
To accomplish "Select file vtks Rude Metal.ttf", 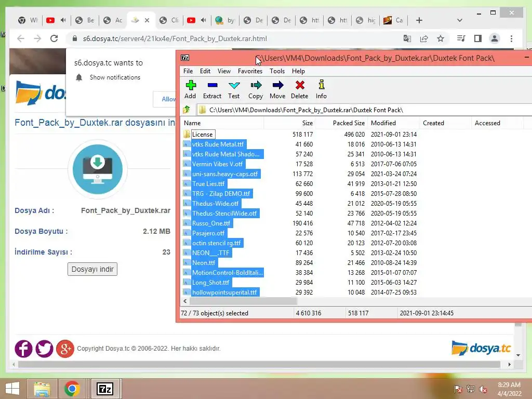I will pyautogui.click(x=218, y=144).
